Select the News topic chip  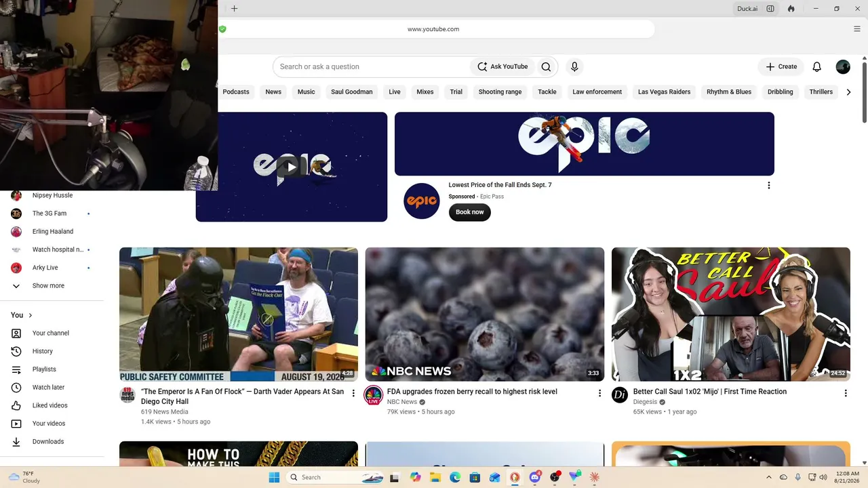point(273,92)
